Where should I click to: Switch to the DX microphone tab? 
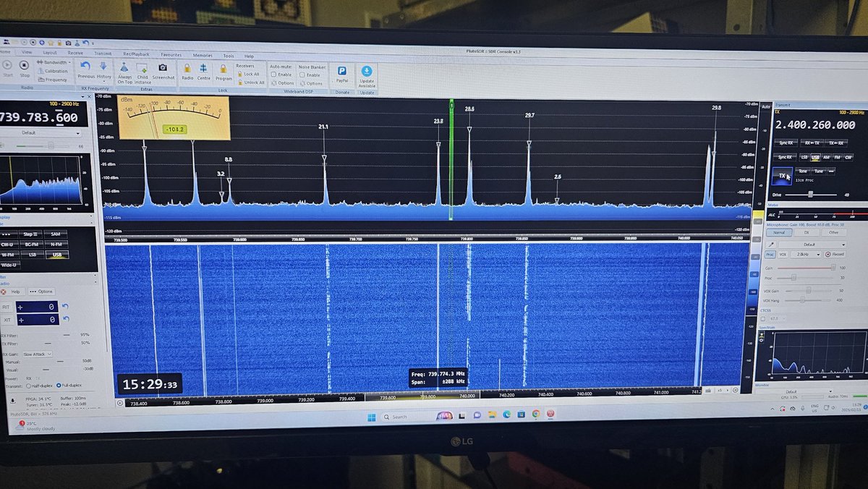[x=807, y=233]
